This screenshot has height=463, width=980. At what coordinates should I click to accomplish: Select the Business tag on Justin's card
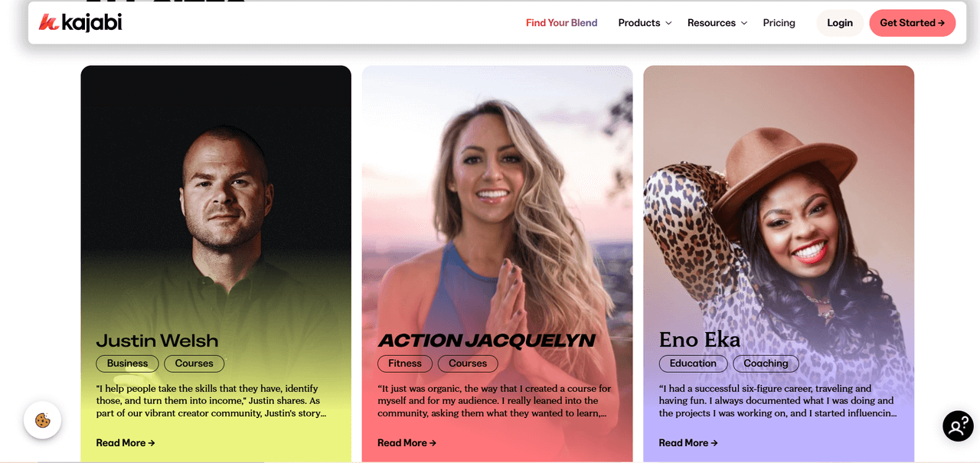coord(127,364)
